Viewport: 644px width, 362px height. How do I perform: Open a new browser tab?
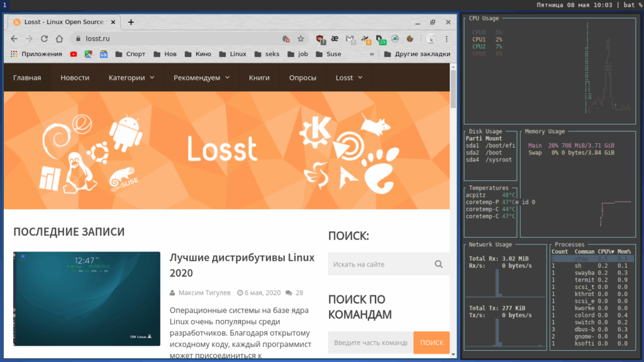point(131,22)
